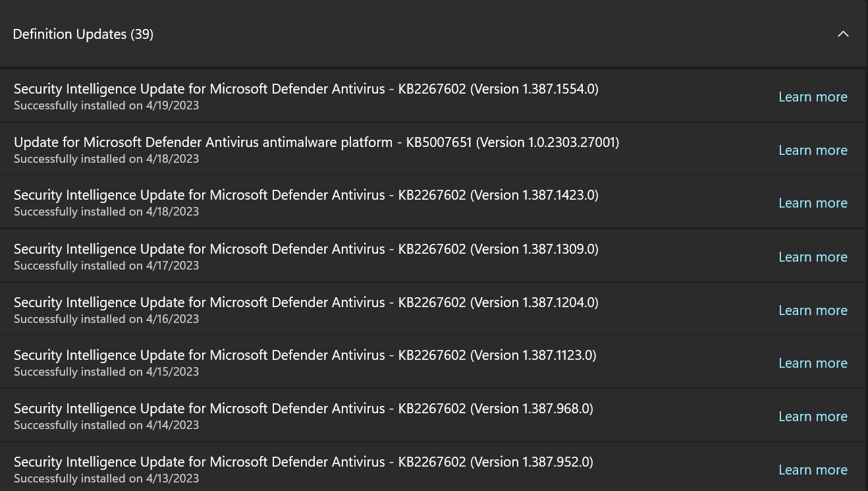868x491 pixels.
Task: Select the antimalware platform KB5007651 update title
Action: (x=316, y=142)
